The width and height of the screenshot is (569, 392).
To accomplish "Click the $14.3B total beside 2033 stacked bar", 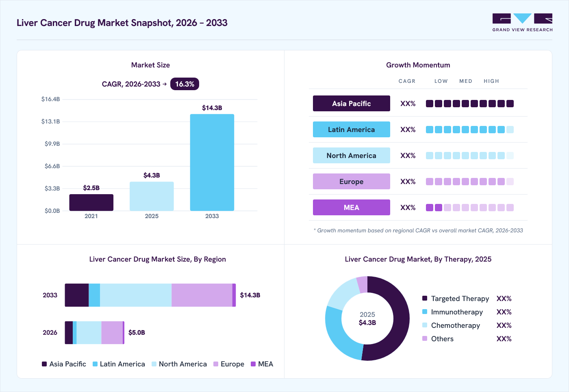I will point(250,295).
